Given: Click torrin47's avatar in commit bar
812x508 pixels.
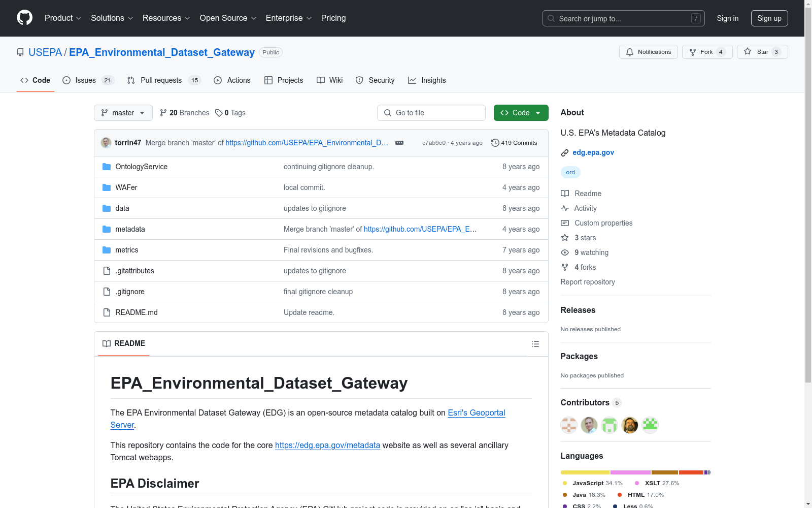Looking at the screenshot, I should (106, 143).
